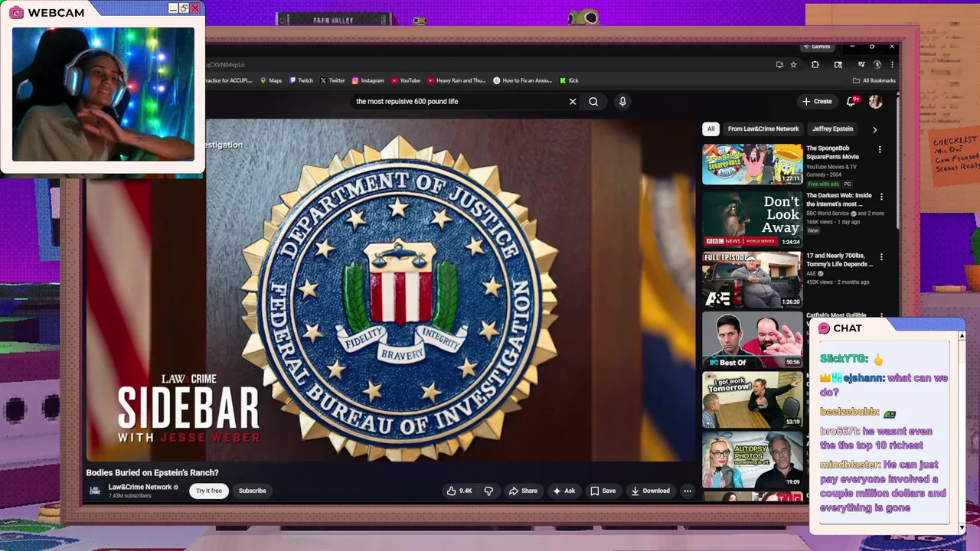This screenshot has height=551, width=980.
Task: Click the ejshann chat message
Action: (884, 385)
